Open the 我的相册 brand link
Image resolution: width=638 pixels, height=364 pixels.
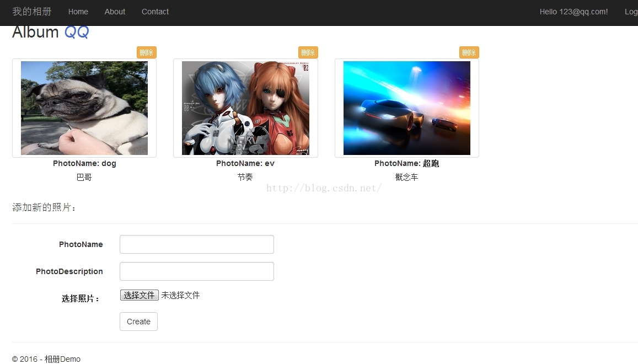point(32,12)
